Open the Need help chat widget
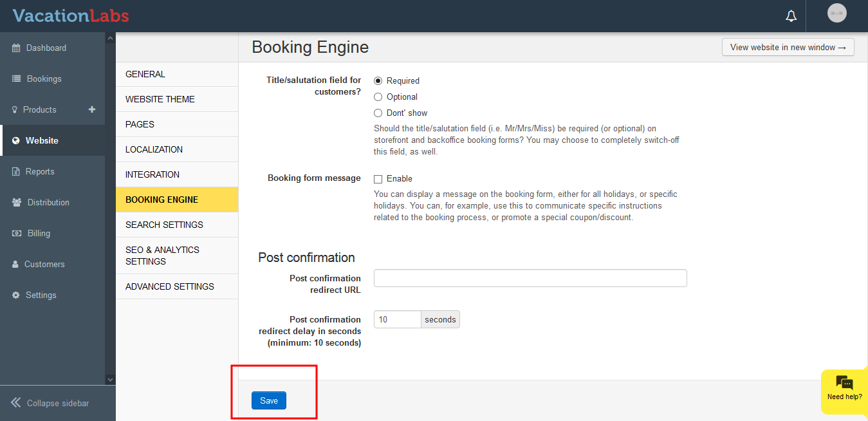Screen dimensions: 868x421 [844, 389]
